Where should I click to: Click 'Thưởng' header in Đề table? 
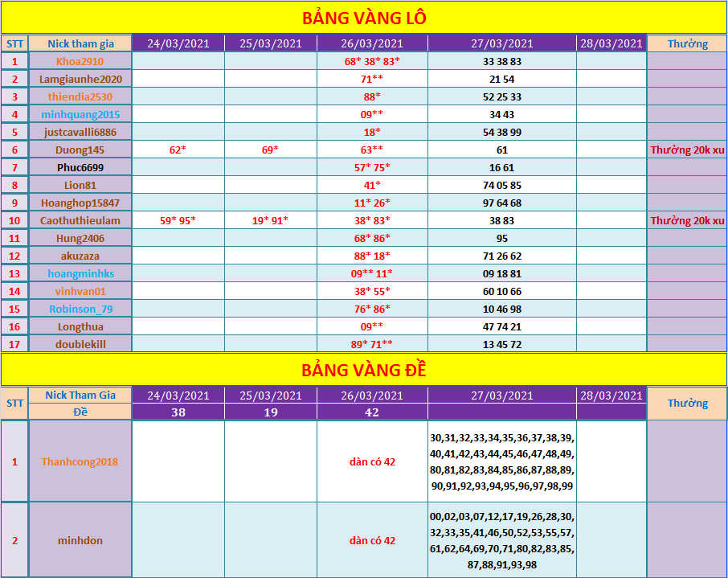point(687,403)
